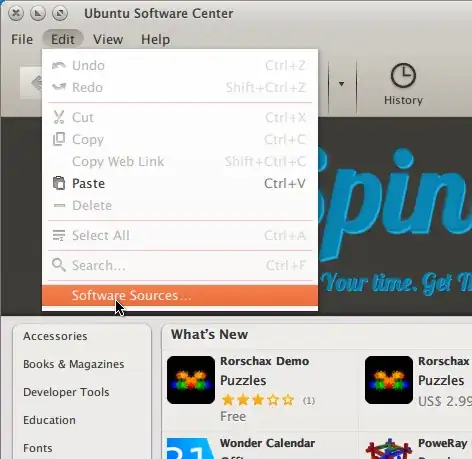Choose Software Sources… from Edit menu
Viewport: 472px width, 459px height.
click(180, 295)
